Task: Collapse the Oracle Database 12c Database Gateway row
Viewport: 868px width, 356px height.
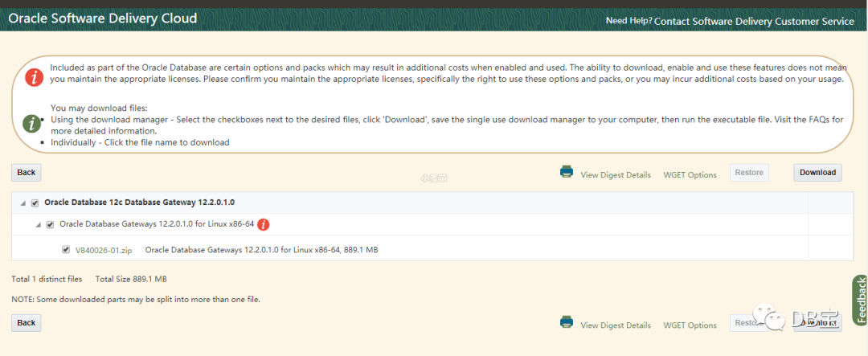Action: [x=23, y=204]
